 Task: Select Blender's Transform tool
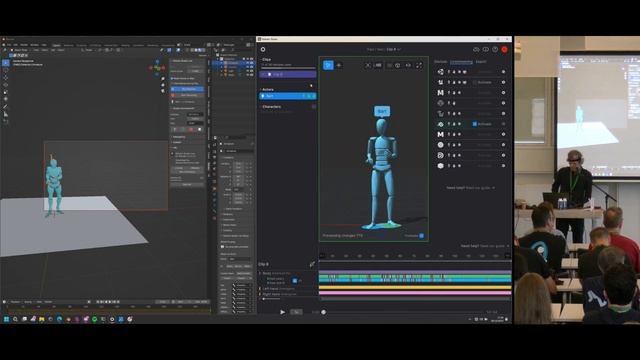click(6, 99)
